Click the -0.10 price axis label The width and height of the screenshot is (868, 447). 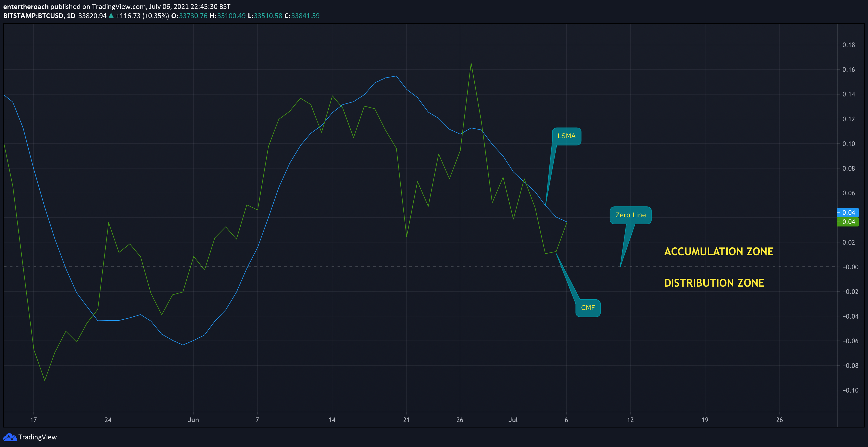[x=850, y=390]
